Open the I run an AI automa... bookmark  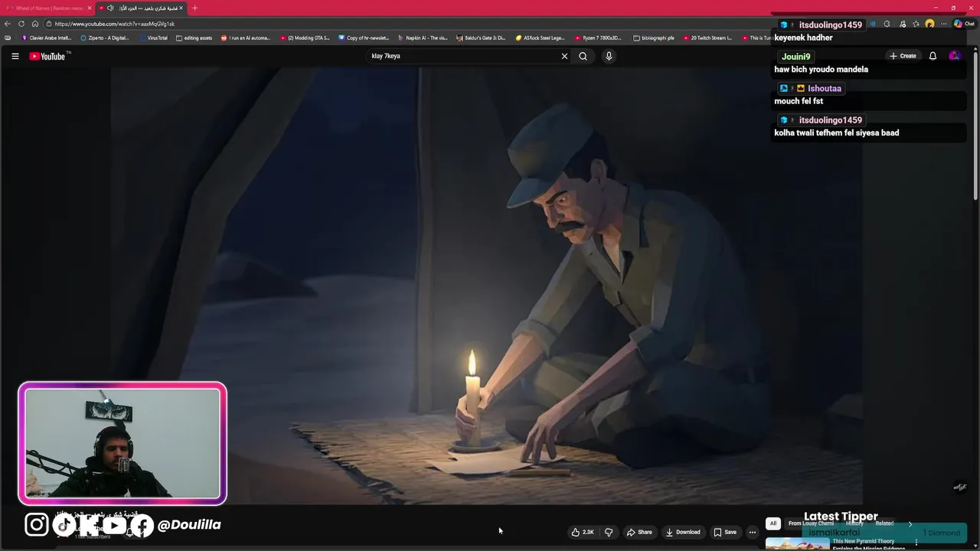coord(246,37)
